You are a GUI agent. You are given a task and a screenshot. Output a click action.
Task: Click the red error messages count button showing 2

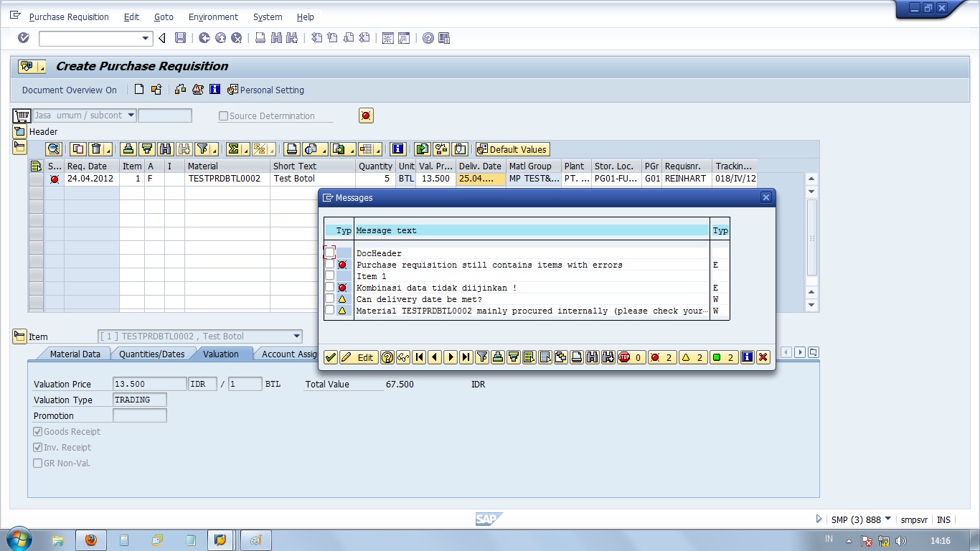661,357
